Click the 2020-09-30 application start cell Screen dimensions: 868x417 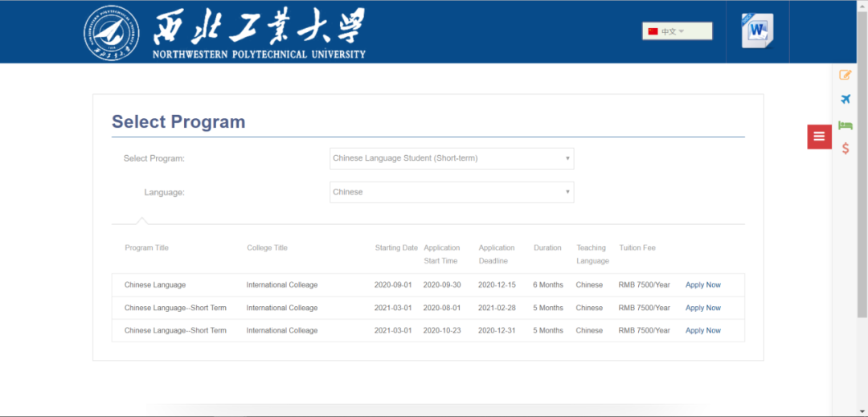point(442,284)
